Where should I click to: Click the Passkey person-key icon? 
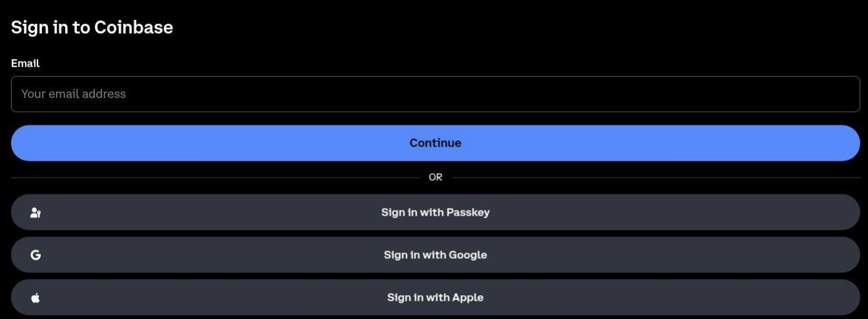pos(36,212)
